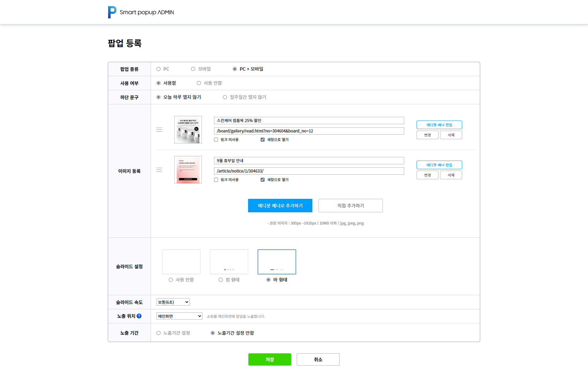This screenshot has height=383, width=588.
Task: Click the skincare 25% OFF banner thumbnail
Action: (188, 130)
